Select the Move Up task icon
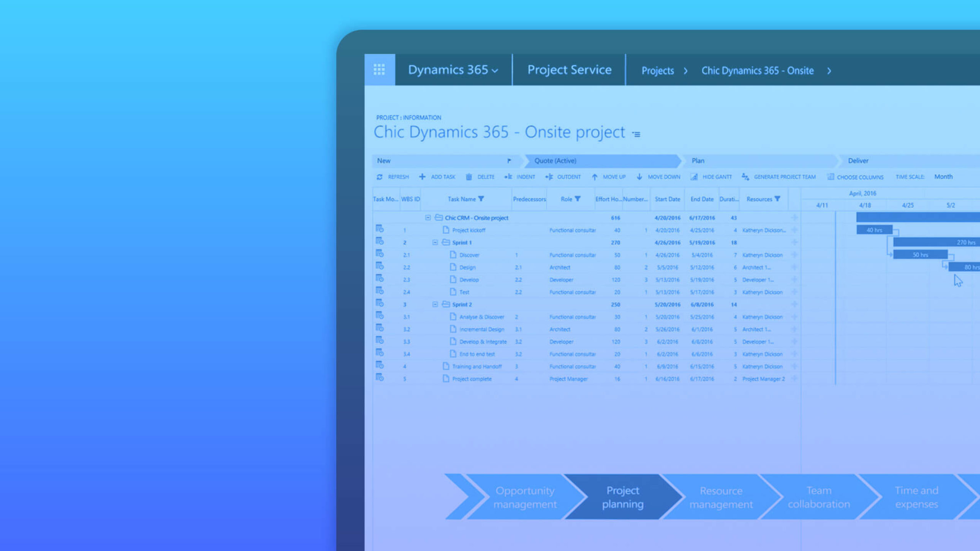 click(594, 176)
